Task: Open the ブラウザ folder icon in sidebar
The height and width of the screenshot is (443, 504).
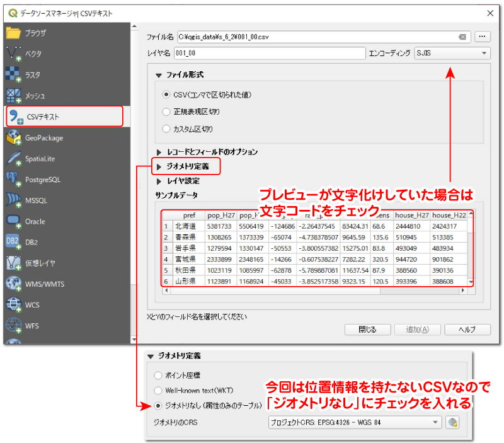Action: 13,33
